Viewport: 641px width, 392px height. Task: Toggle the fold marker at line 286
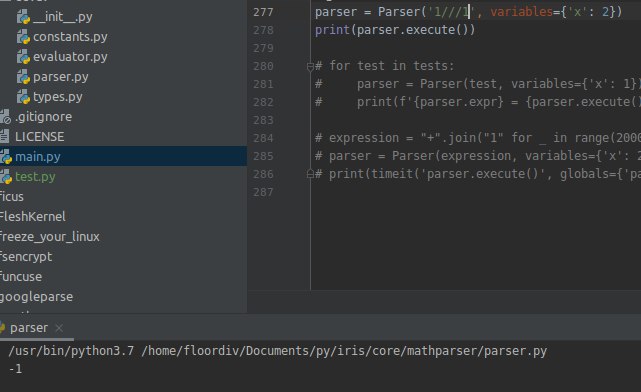[x=310, y=174]
